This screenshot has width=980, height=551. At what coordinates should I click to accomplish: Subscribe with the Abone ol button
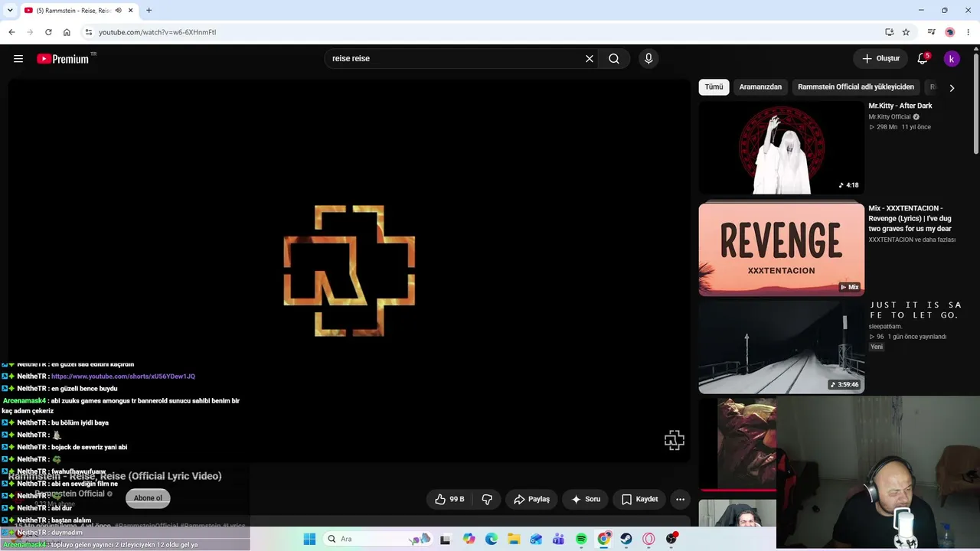[148, 498]
